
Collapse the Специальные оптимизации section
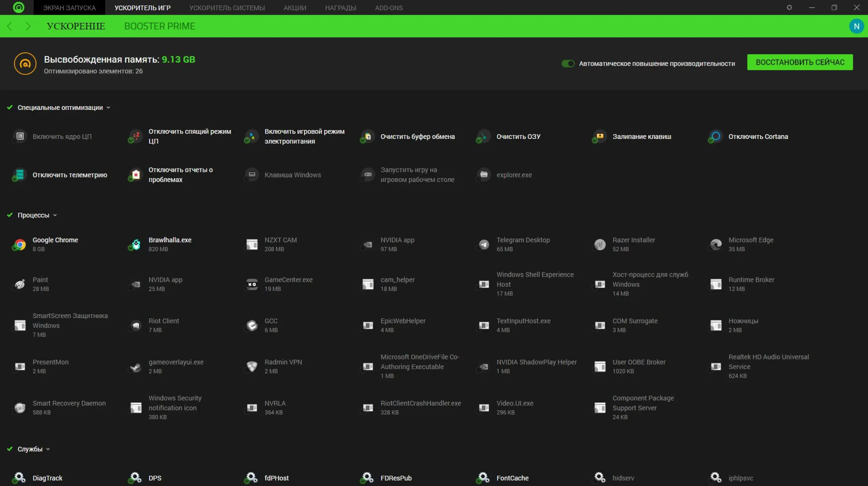coord(108,108)
